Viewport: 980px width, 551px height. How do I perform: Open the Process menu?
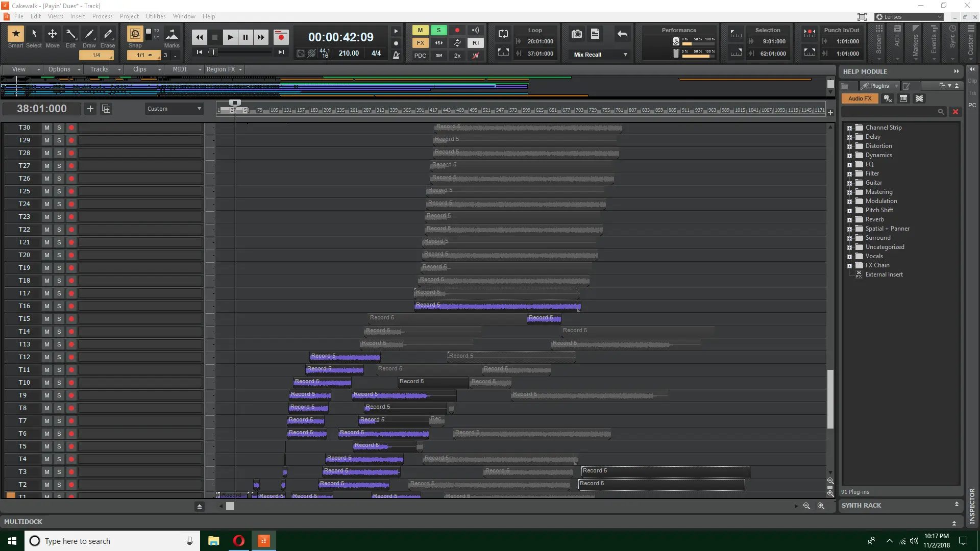point(102,16)
